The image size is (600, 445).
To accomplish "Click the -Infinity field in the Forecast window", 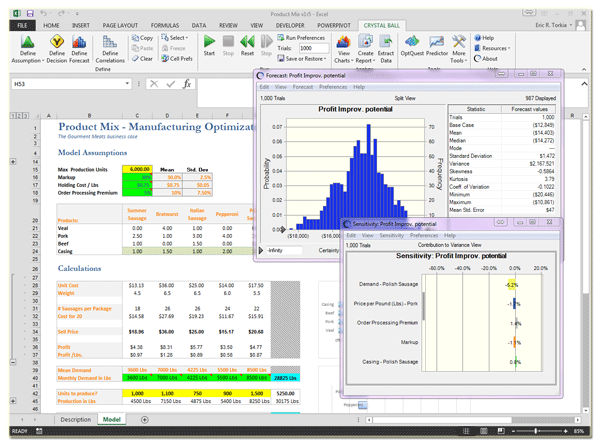I will tap(284, 251).
